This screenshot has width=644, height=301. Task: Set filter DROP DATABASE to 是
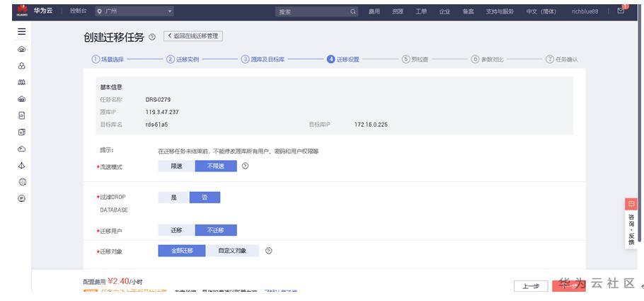pos(173,198)
